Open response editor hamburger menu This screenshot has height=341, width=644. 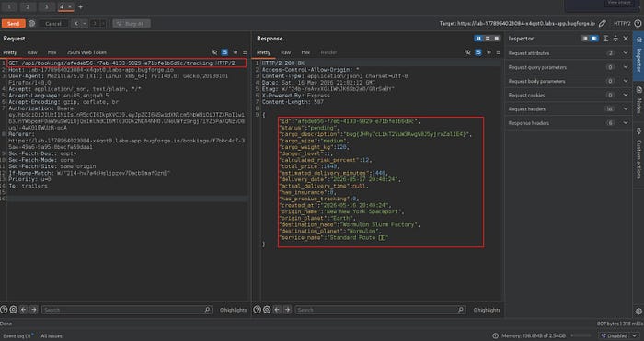click(x=499, y=52)
